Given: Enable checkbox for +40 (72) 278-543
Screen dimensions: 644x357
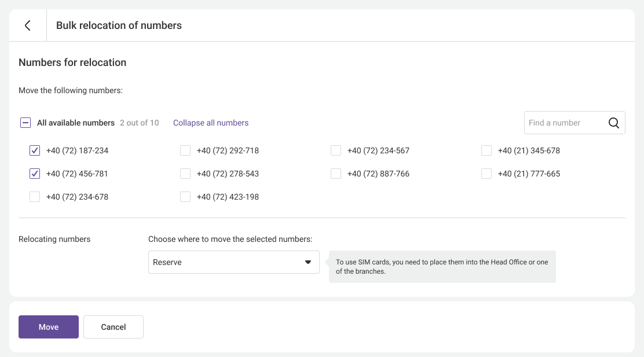Looking at the screenshot, I should tap(185, 174).
